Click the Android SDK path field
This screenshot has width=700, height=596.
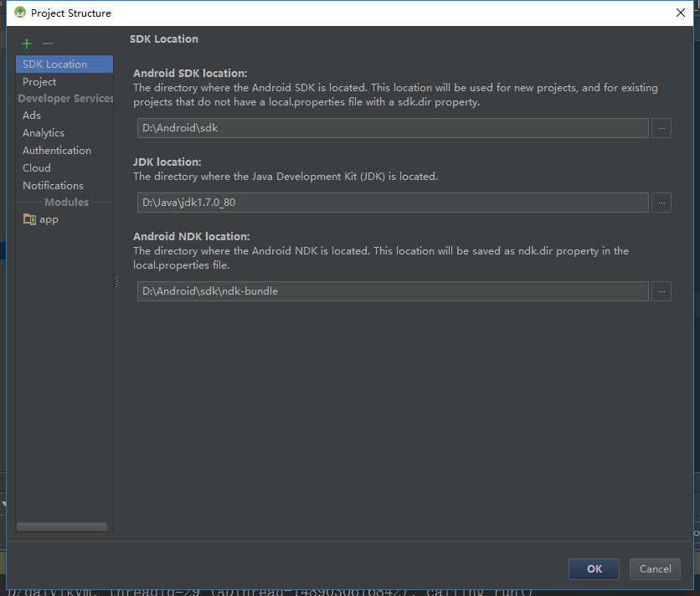click(393, 128)
